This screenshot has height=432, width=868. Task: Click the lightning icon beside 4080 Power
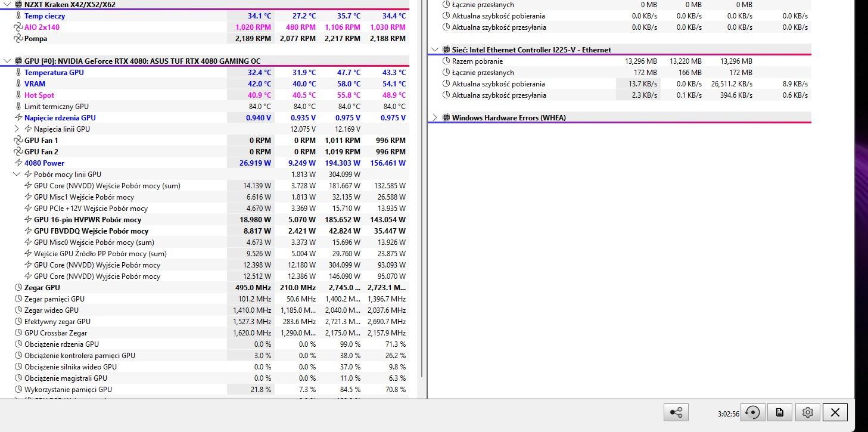[18, 163]
